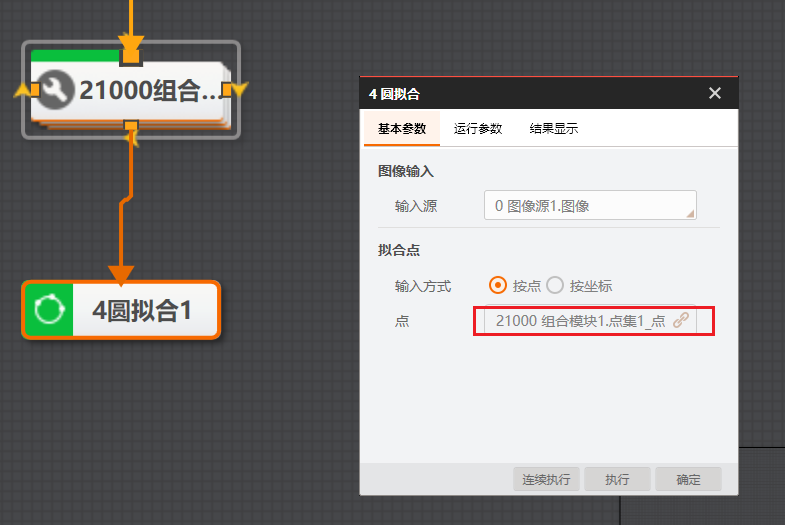
Task: Click the wrench icon on the 21000组合 node
Action: pyautogui.click(x=54, y=91)
